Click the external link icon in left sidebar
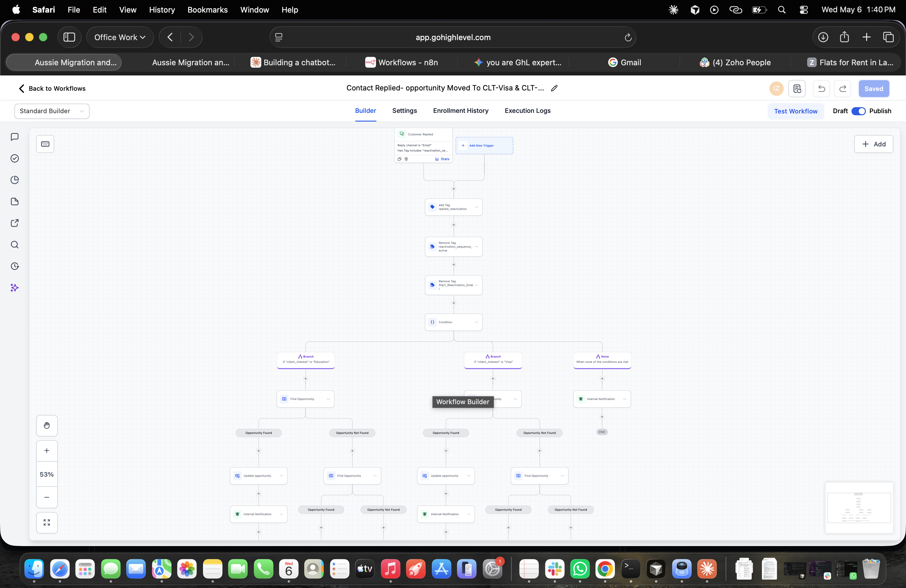Image resolution: width=906 pixels, height=588 pixels. coord(14,223)
